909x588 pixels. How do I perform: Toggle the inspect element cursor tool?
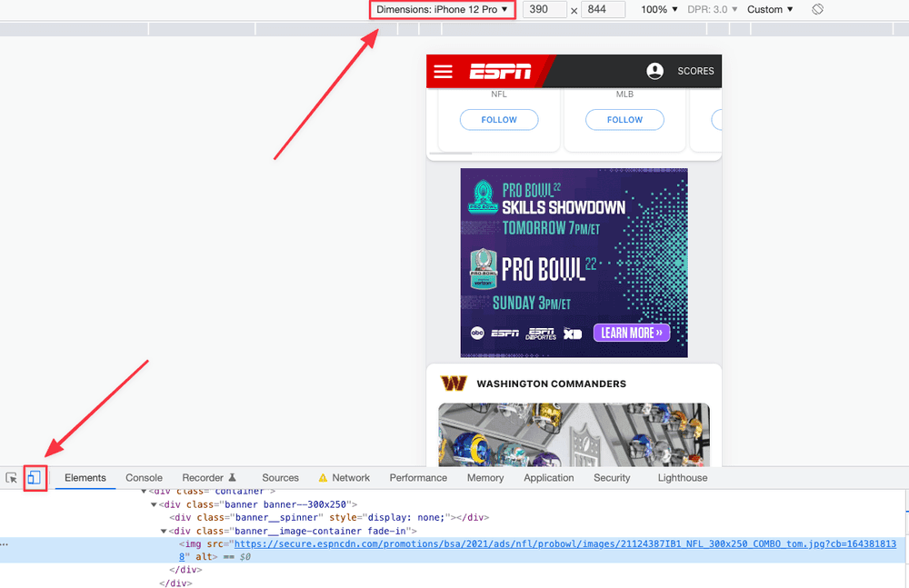point(12,477)
